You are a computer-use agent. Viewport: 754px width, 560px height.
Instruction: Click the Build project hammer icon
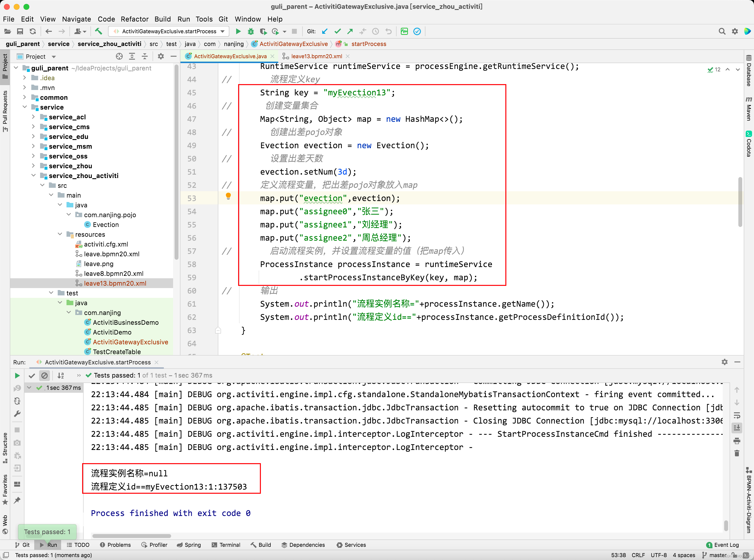tap(98, 32)
